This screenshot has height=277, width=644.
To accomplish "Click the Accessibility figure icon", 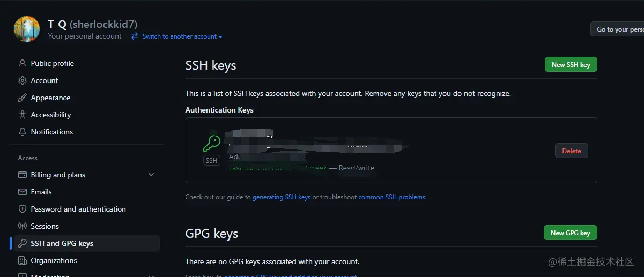I will (22, 115).
